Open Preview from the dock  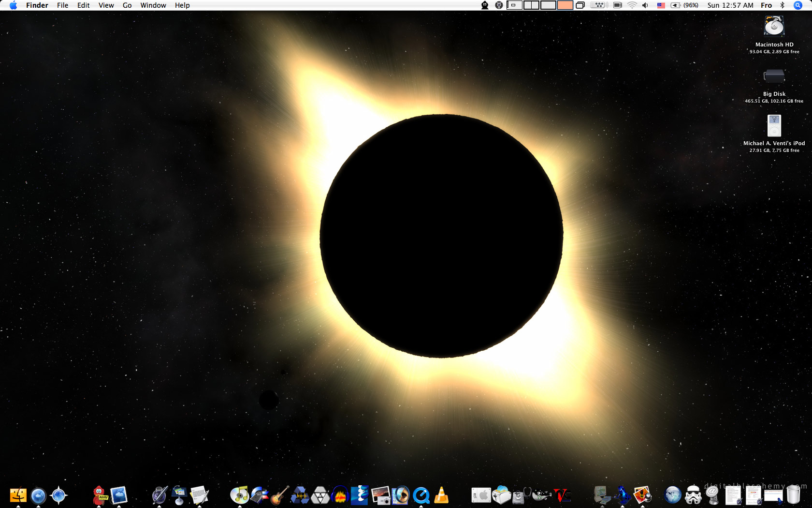[x=642, y=495]
